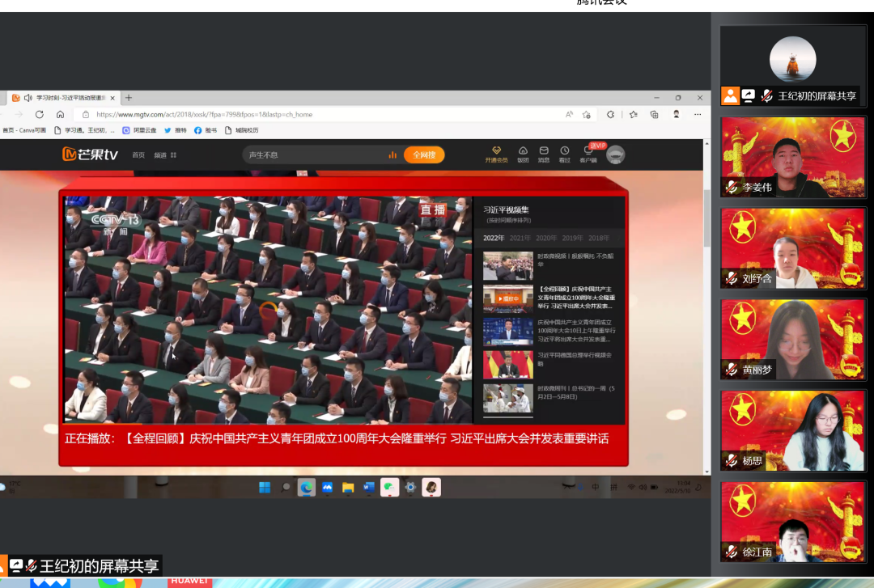The height and width of the screenshot is (588, 874).
Task: Click the orange 全网搜 search button
Action: coord(424,154)
